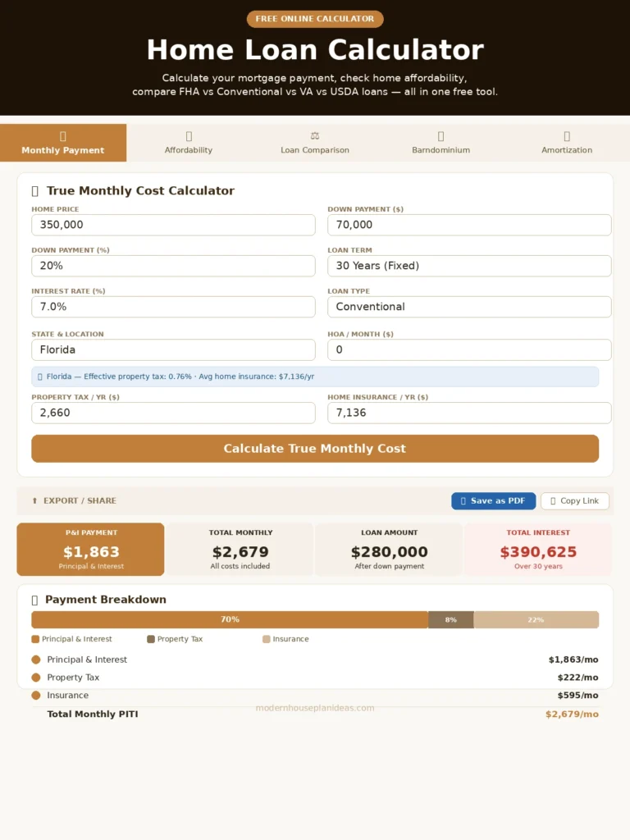Screen dimensions: 630x840
Task: Click the icon above Monthly Payment label
Action: click(x=63, y=136)
